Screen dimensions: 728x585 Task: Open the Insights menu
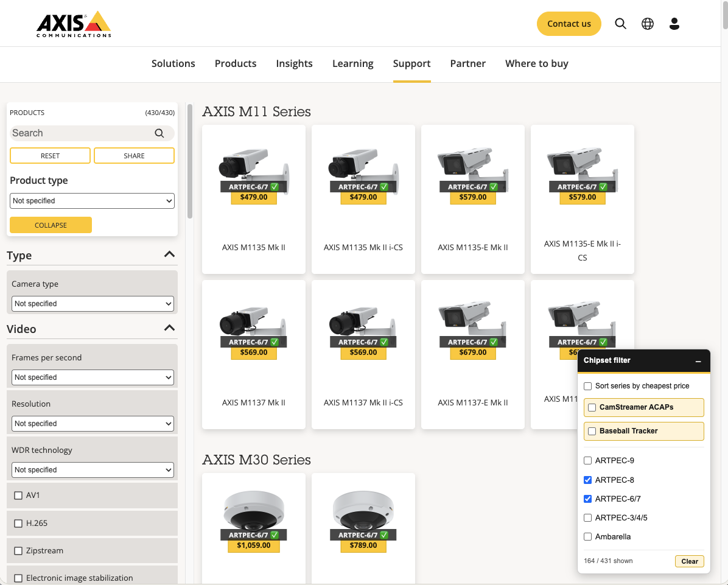(295, 63)
